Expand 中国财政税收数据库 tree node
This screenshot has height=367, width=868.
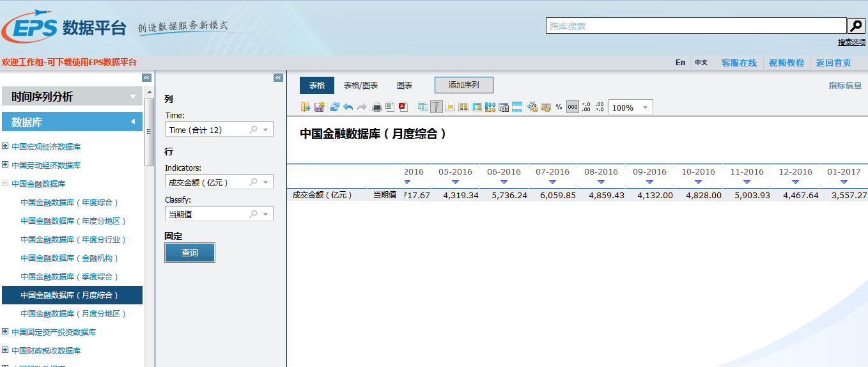pos(5,350)
